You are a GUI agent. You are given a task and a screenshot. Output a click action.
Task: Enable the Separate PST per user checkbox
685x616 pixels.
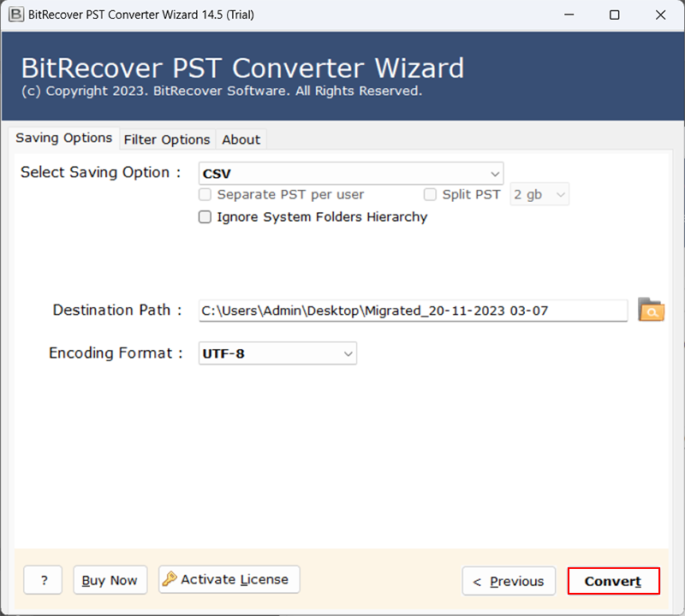click(x=205, y=194)
